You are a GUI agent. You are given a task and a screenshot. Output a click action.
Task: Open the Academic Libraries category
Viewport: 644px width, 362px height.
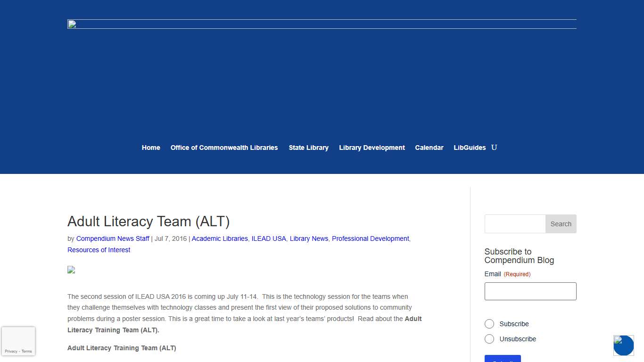[220, 239]
